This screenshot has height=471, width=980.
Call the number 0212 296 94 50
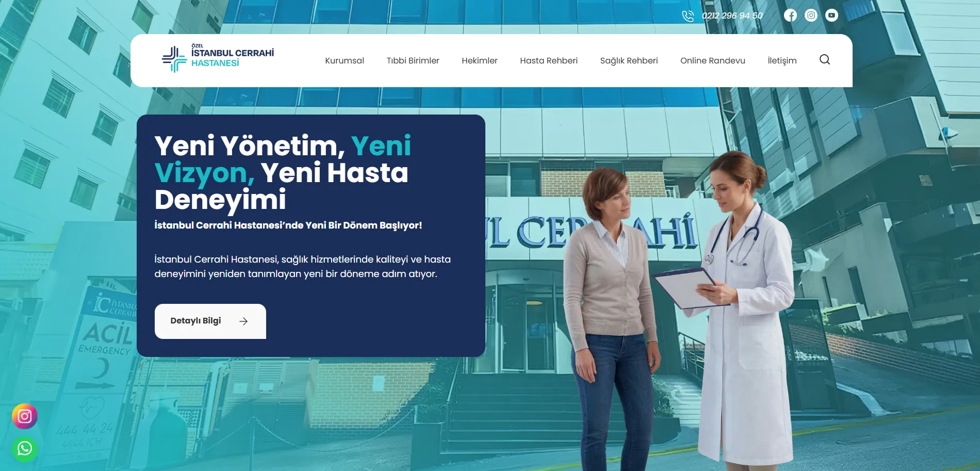pos(732,16)
